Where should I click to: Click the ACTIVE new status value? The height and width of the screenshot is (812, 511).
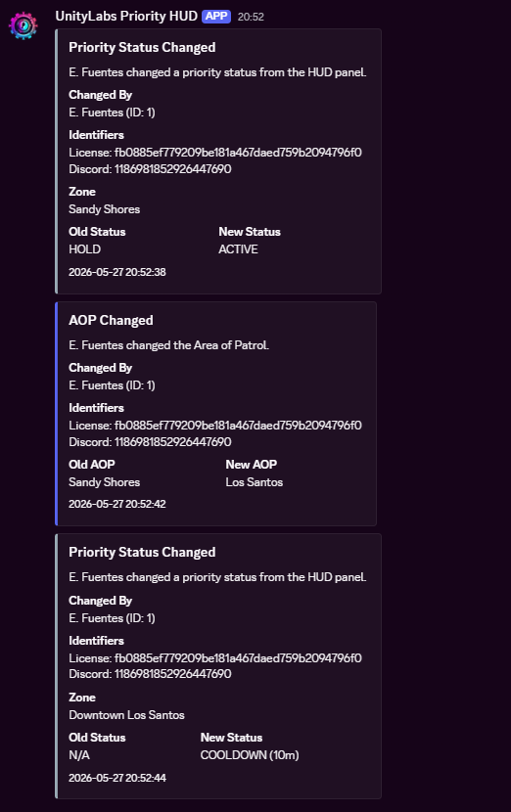[238, 249]
